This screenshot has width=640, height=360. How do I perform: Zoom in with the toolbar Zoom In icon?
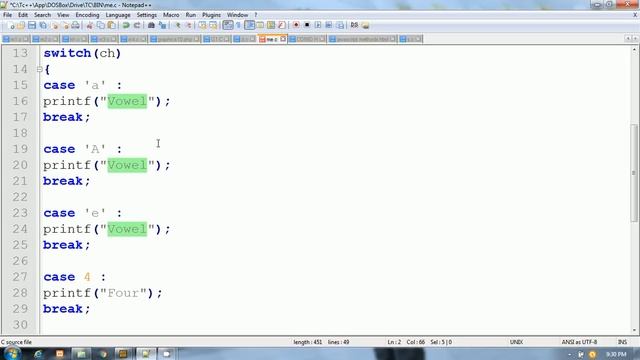point(178,25)
